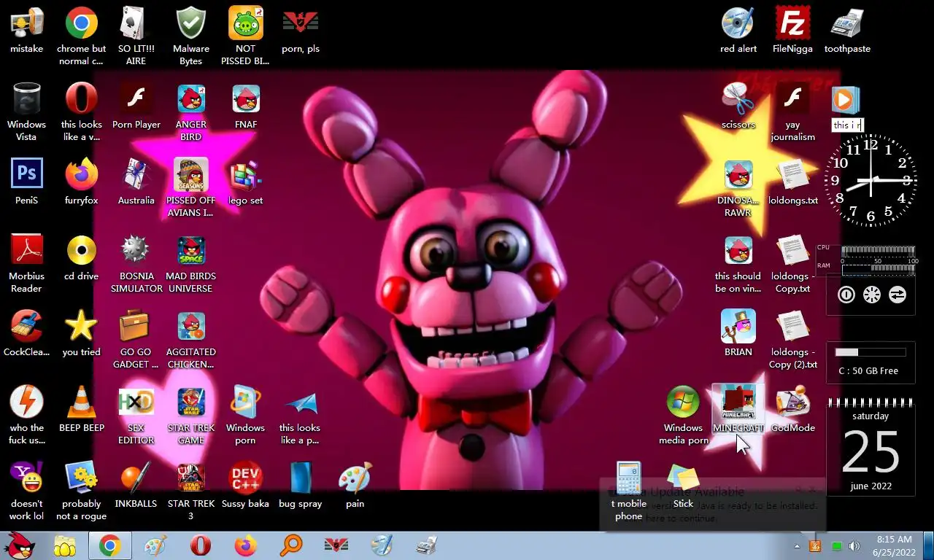
Task: Open the 'BRIAN' slingshot bird icon
Action: click(x=738, y=334)
